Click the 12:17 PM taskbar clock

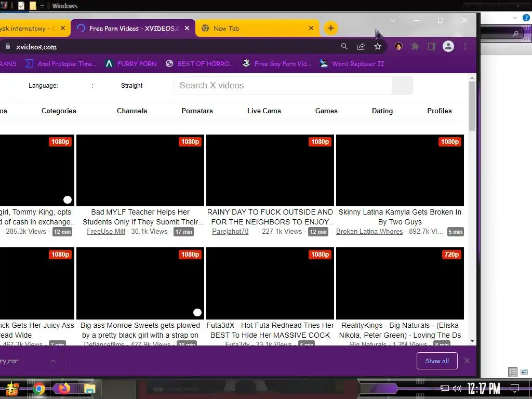(x=484, y=389)
